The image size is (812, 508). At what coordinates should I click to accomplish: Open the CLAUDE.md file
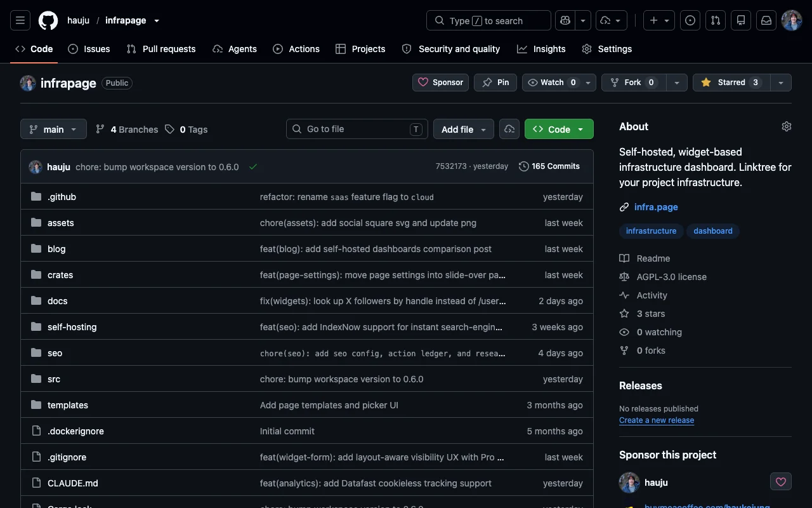pos(73,483)
